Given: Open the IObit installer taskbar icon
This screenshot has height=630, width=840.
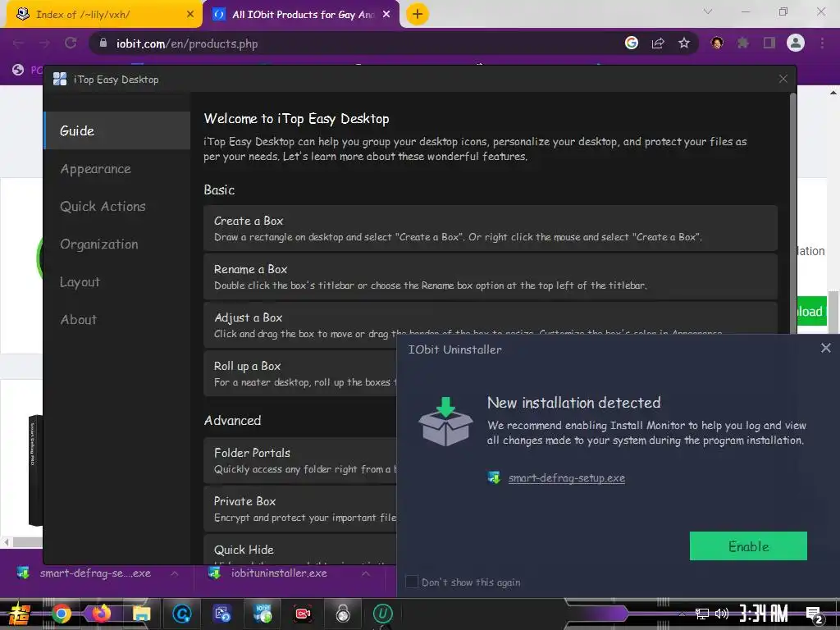Looking at the screenshot, I should [x=263, y=614].
